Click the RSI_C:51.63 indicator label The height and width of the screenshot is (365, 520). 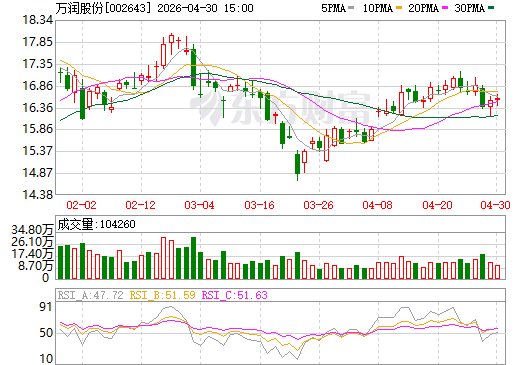tap(235, 295)
